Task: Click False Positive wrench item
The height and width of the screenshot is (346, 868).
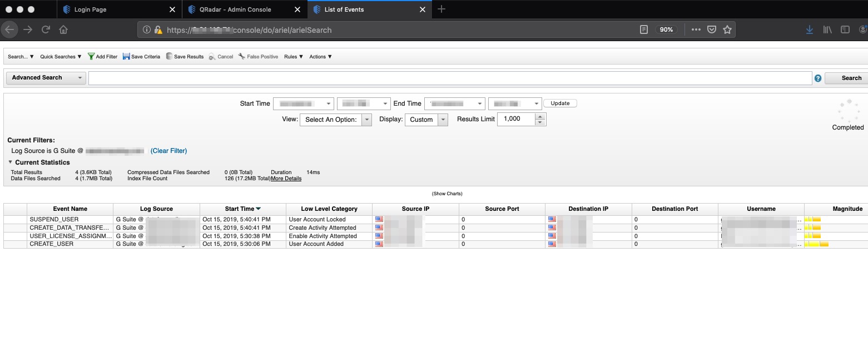Action: 258,57
